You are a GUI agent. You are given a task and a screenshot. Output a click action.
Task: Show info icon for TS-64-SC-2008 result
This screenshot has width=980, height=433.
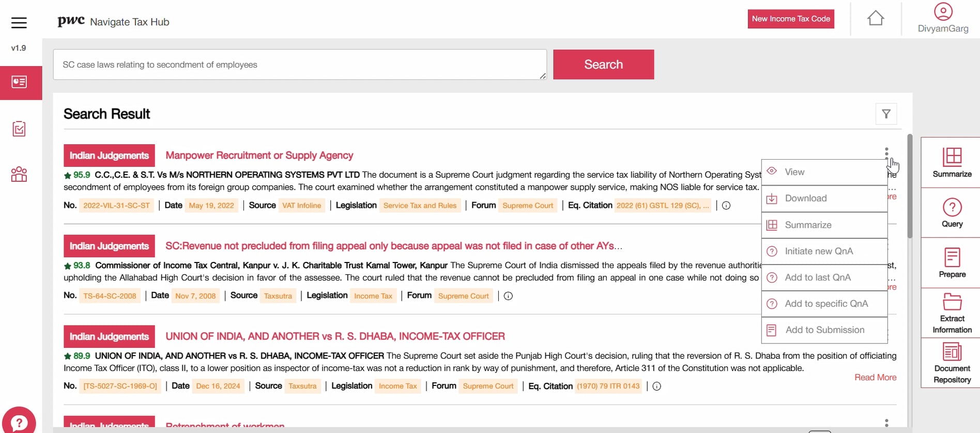[x=508, y=296]
